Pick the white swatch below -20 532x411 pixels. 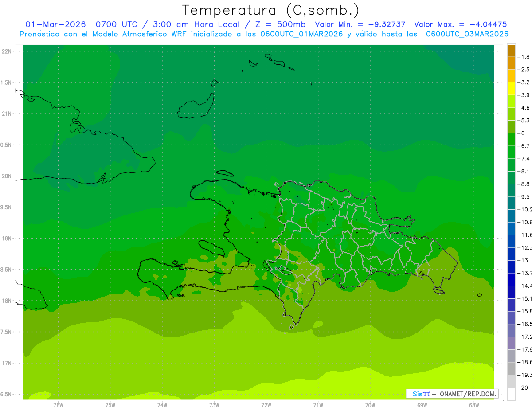point(511,394)
